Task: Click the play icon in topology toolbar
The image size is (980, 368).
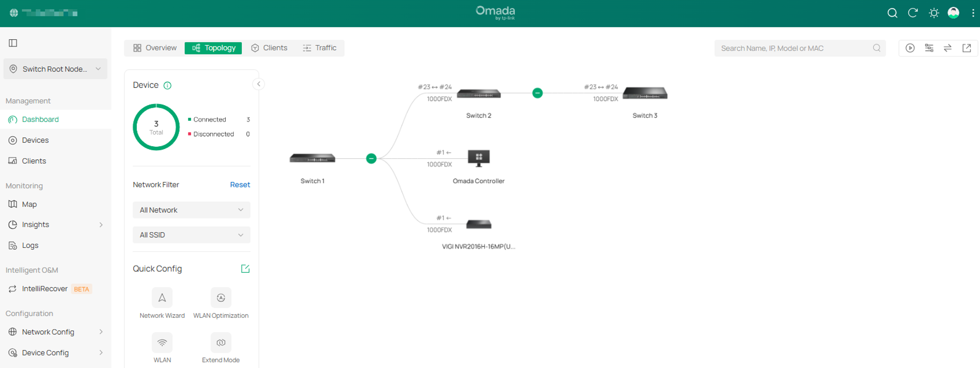Action: pyautogui.click(x=910, y=48)
